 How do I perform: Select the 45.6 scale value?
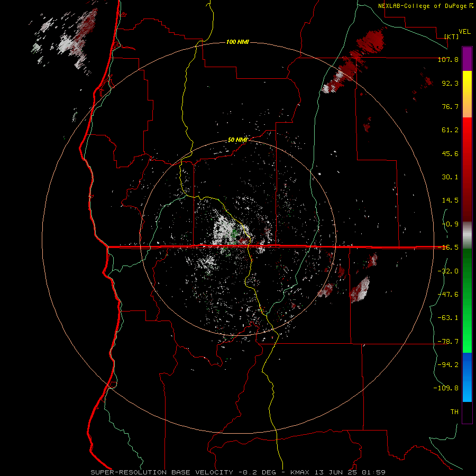(x=450, y=153)
